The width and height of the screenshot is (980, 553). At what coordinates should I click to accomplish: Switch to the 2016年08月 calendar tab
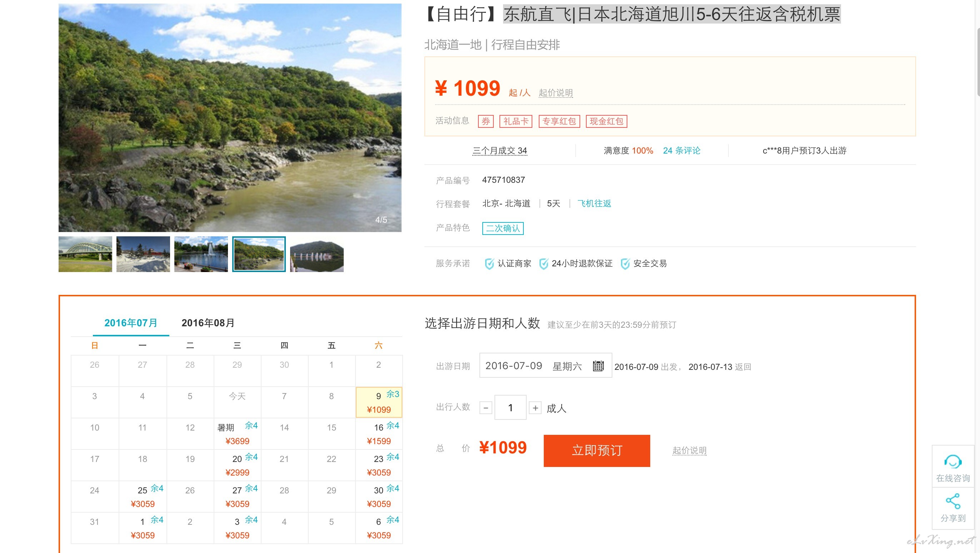pos(208,323)
